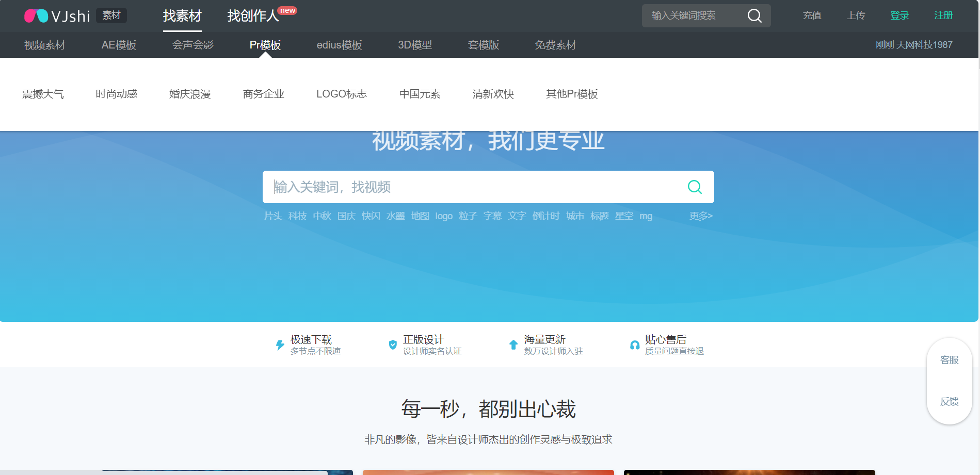Click the teal search icon in main search box
The width and height of the screenshot is (980, 475).
[x=695, y=187]
